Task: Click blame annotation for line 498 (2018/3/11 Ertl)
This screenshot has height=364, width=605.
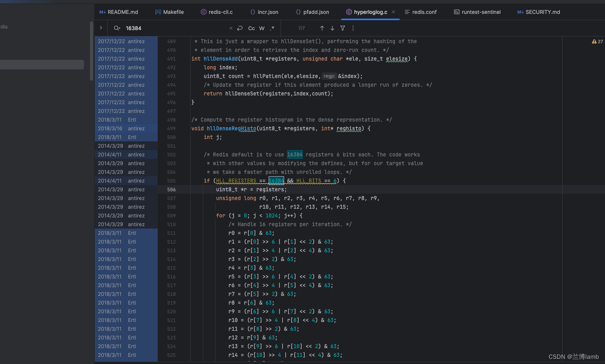Action: tap(126, 120)
